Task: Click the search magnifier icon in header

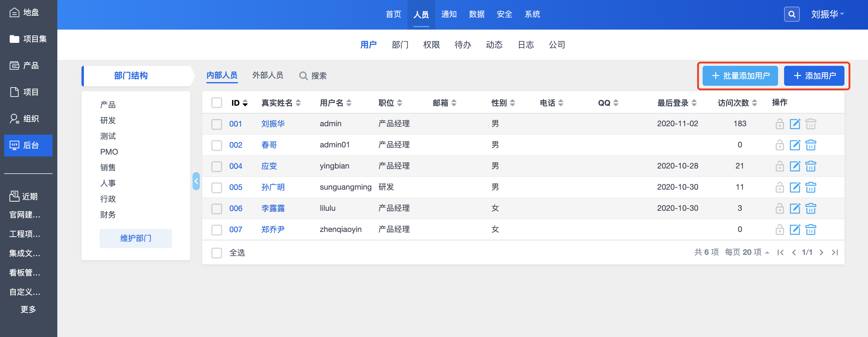Action: tap(792, 14)
